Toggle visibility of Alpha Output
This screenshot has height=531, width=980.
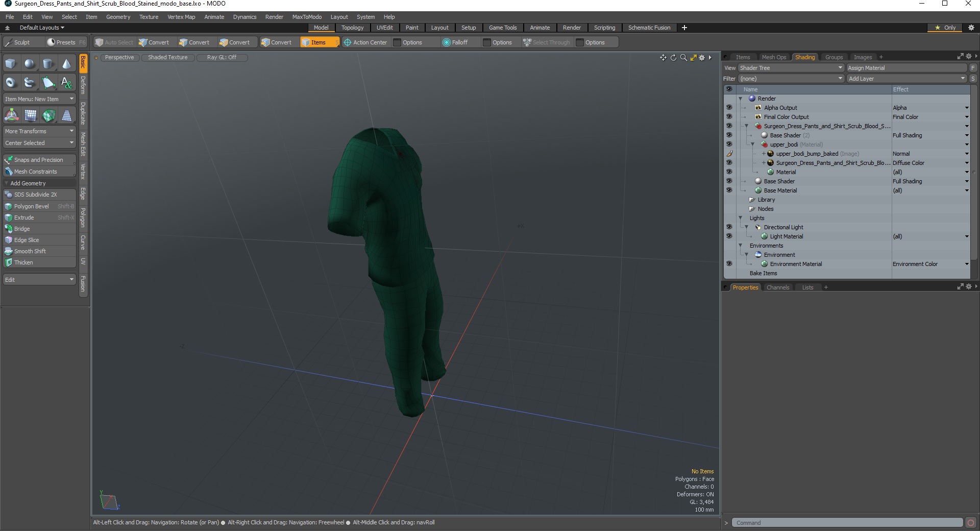point(729,108)
